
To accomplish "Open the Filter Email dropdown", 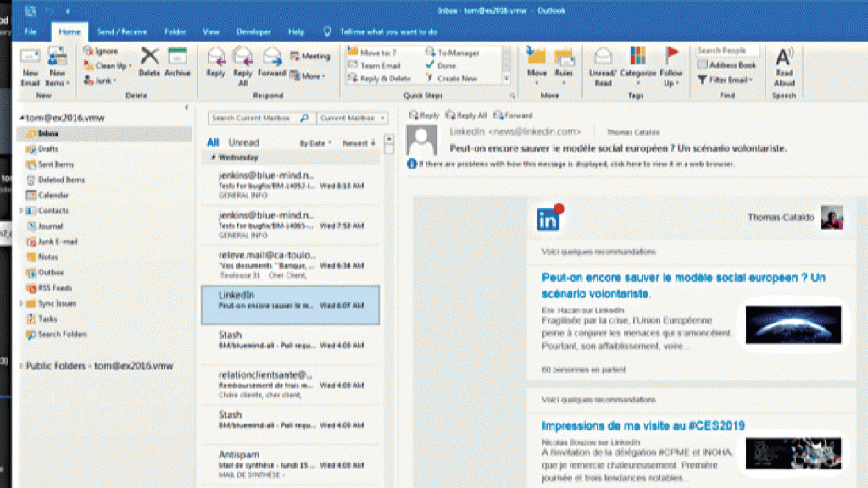I will click(725, 80).
